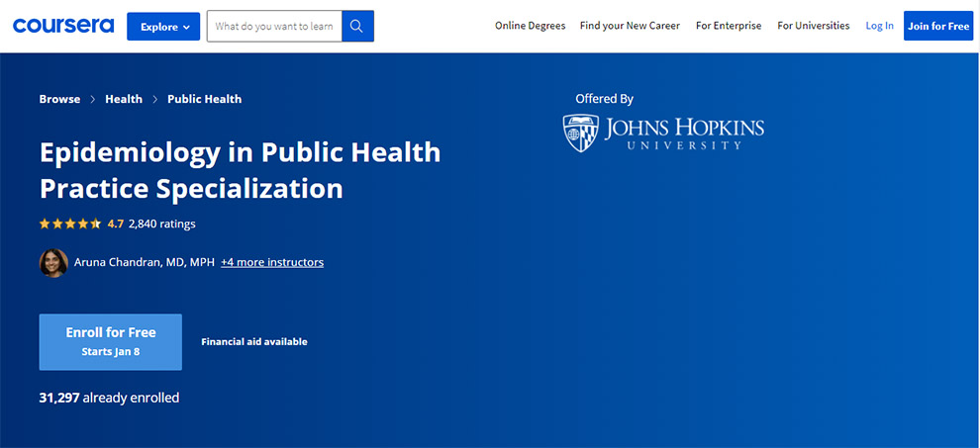Open Find your New Career menu item
Image resolution: width=980 pixels, height=448 pixels.
coord(630,26)
